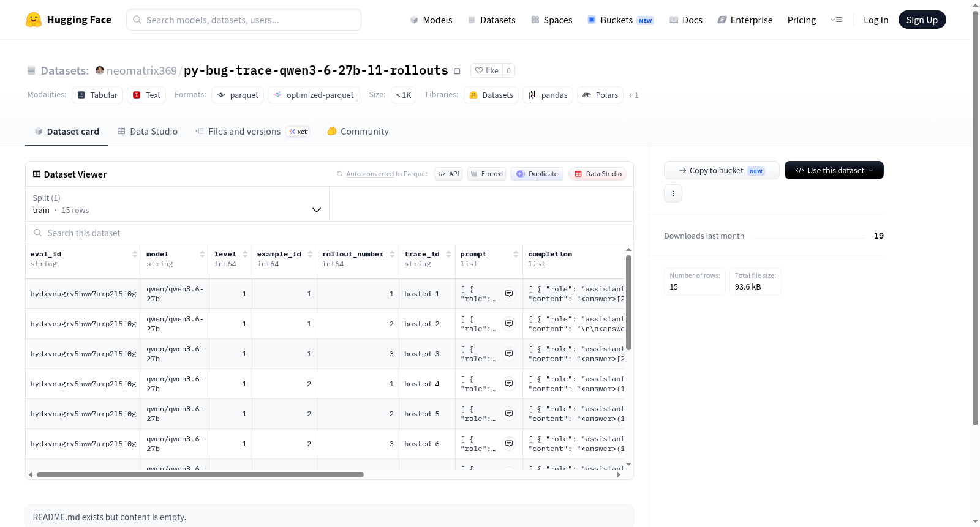Click the table horizontal scrollbar thumb
Image resolution: width=980 pixels, height=527 pixels.
click(200, 474)
